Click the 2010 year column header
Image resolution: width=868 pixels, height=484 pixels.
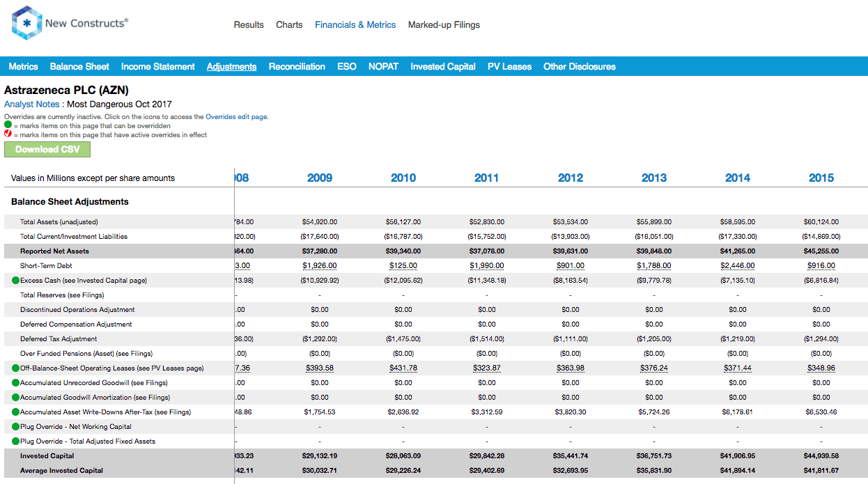pos(403,178)
